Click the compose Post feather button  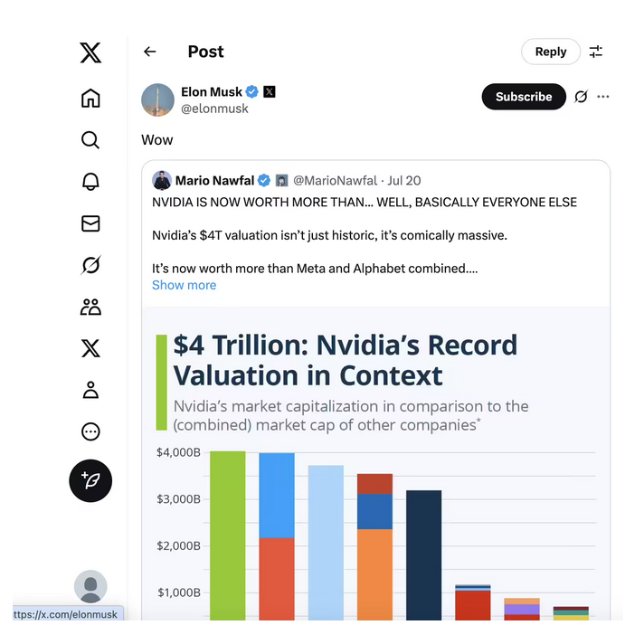coord(90,481)
